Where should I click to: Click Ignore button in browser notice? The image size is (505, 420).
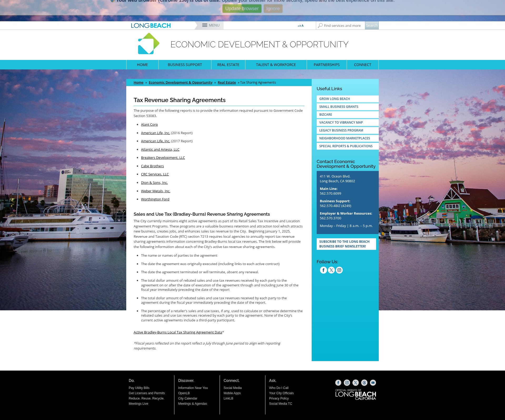pyautogui.click(x=273, y=8)
